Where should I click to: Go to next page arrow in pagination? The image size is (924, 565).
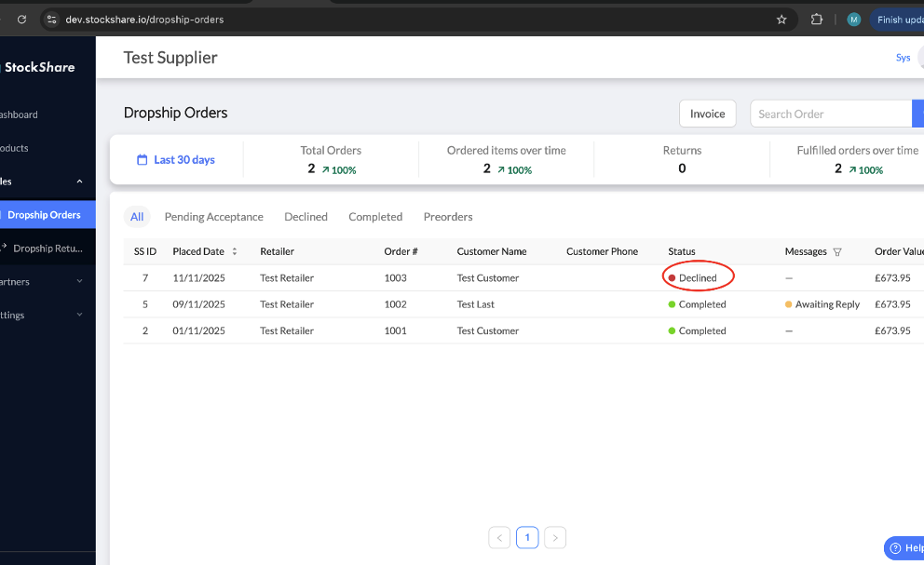(x=555, y=538)
